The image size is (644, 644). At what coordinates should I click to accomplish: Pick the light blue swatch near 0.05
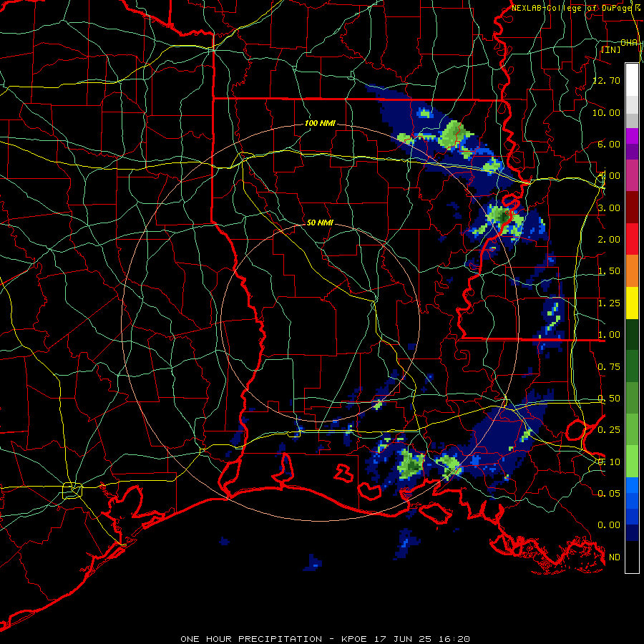click(632, 485)
